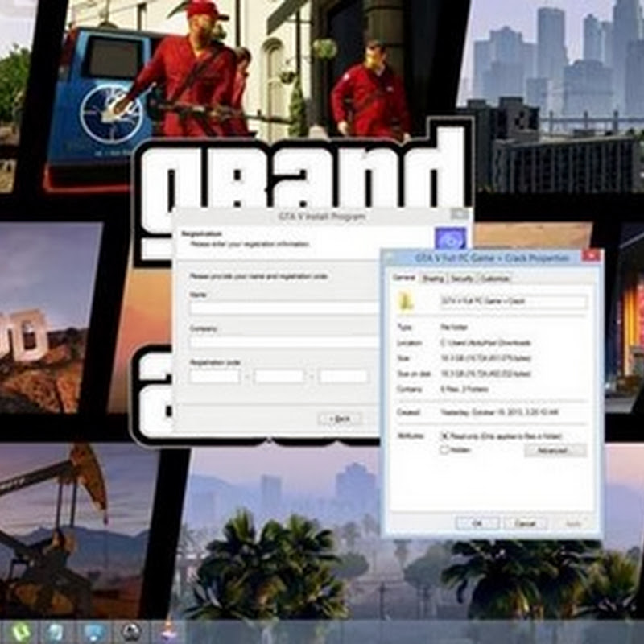The image size is (644, 644).
Task: Close the GTA V Install Program window
Action: click(459, 214)
